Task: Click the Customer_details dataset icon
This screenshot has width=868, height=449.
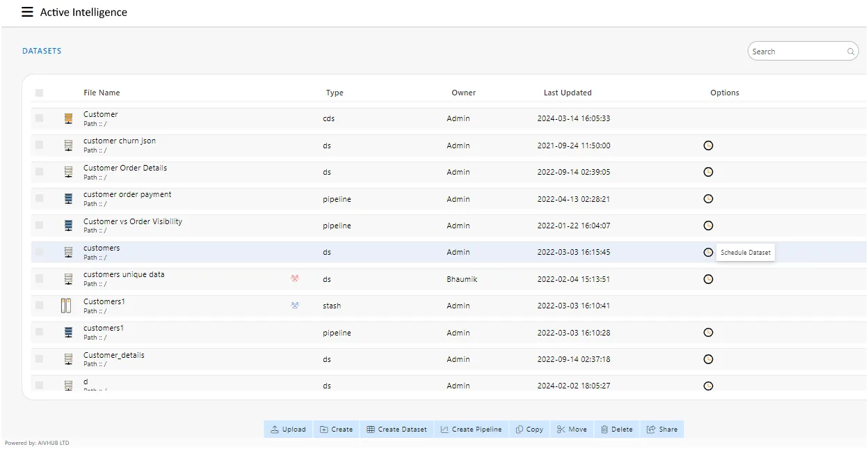Action: pos(68,359)
